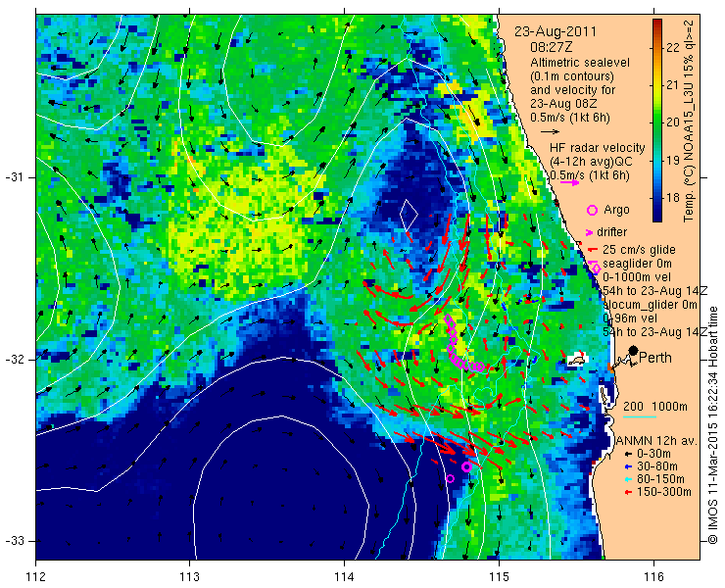This screenshot has width=725, height=588.
Task: Click the 'Perth' city label
Action: point(655,358)
